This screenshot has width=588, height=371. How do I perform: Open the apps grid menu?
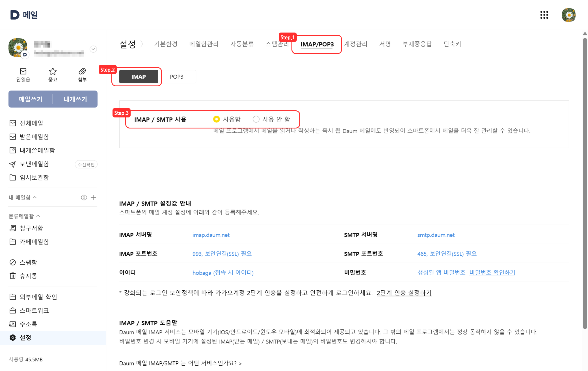(x=544, y=15)
